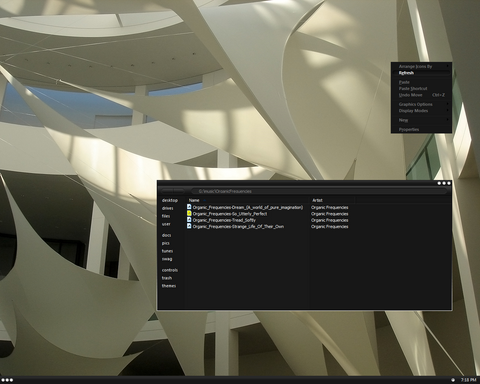Click the system tray icon beside clock
Viewport: 480px width, 384px height.
click(x=453, y=380)
